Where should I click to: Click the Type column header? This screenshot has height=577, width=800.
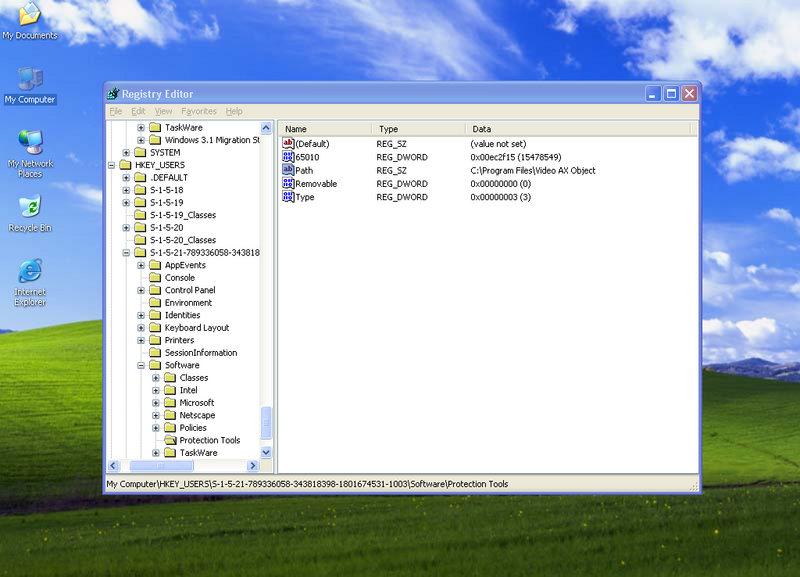point(419,129)
